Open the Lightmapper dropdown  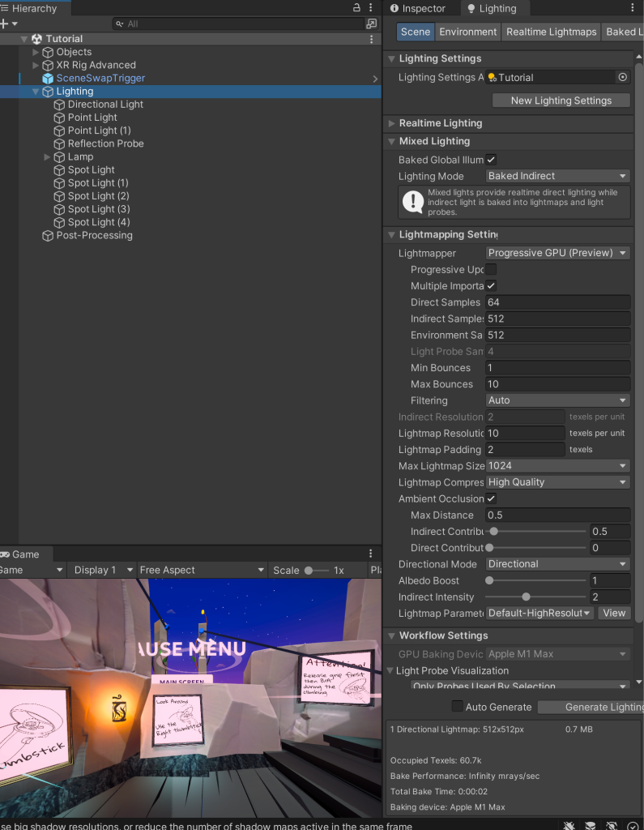(x=557, y=253)
